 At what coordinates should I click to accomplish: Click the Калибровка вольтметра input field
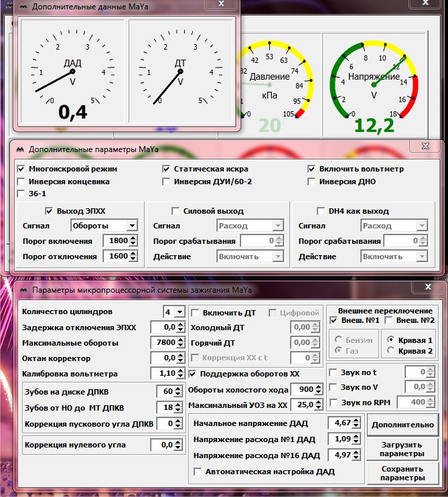[162, 373]
